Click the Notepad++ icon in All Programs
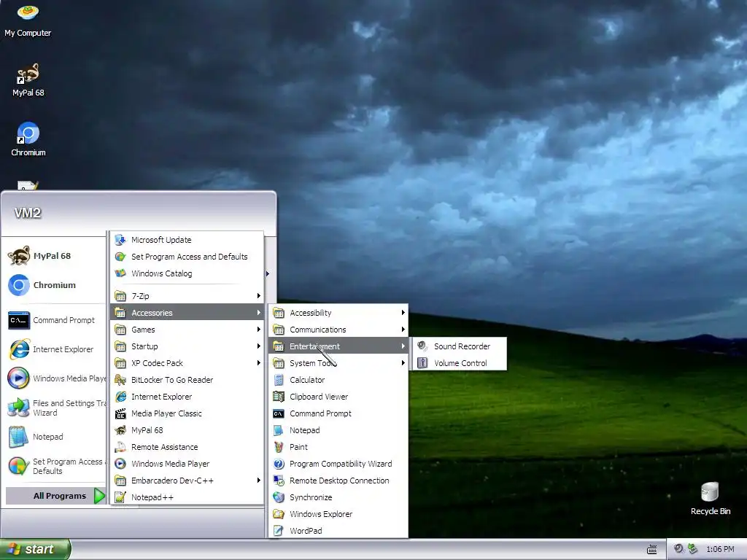 point(120,497)
